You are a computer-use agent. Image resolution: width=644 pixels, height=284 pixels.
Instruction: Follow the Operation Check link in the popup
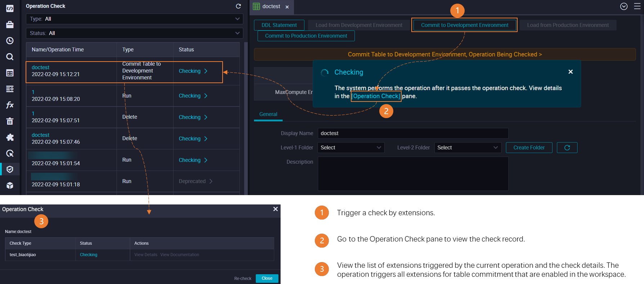point(376,96)
